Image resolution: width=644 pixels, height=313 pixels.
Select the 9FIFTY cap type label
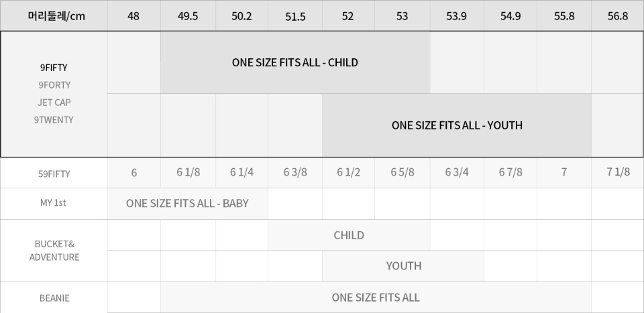pos(54,68)
